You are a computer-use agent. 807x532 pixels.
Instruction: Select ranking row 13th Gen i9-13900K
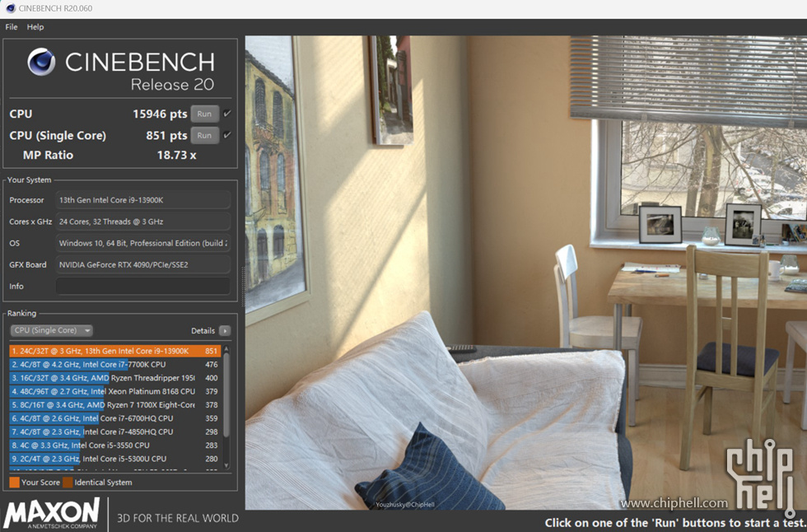point(114,351)
